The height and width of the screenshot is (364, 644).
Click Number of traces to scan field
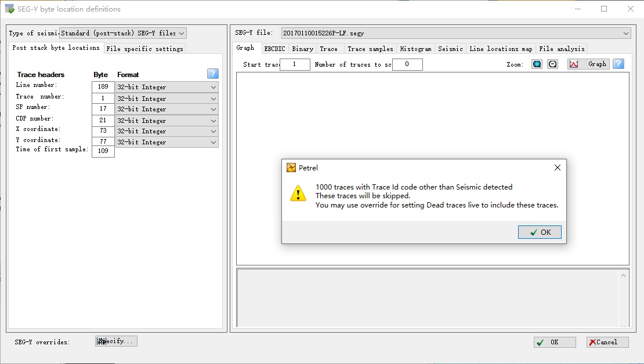[x=407, y=64]
